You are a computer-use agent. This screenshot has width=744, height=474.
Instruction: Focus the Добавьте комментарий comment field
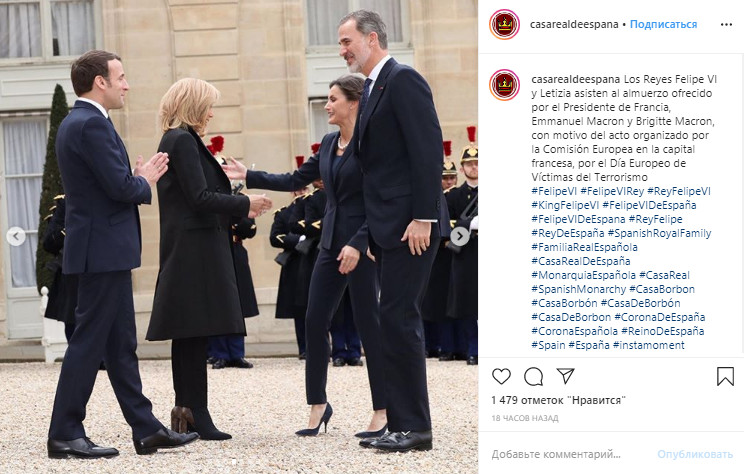pyautogui.click(x=569, y=454)
